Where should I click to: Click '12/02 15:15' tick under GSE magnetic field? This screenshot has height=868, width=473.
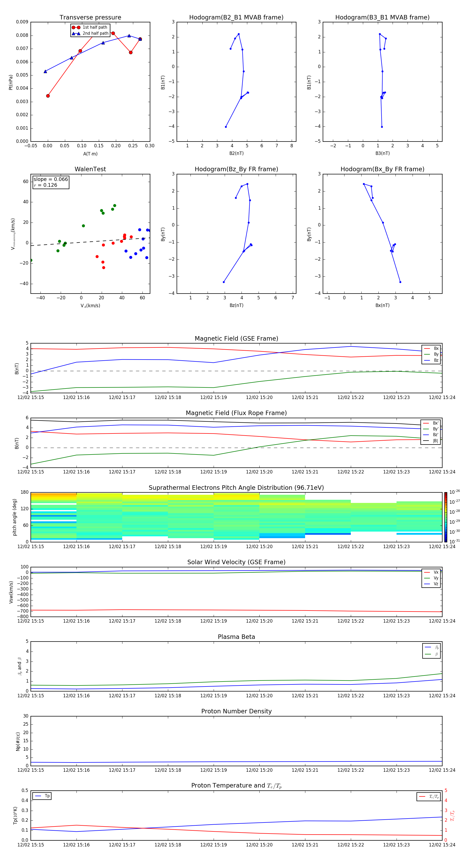tap(31, 398)
